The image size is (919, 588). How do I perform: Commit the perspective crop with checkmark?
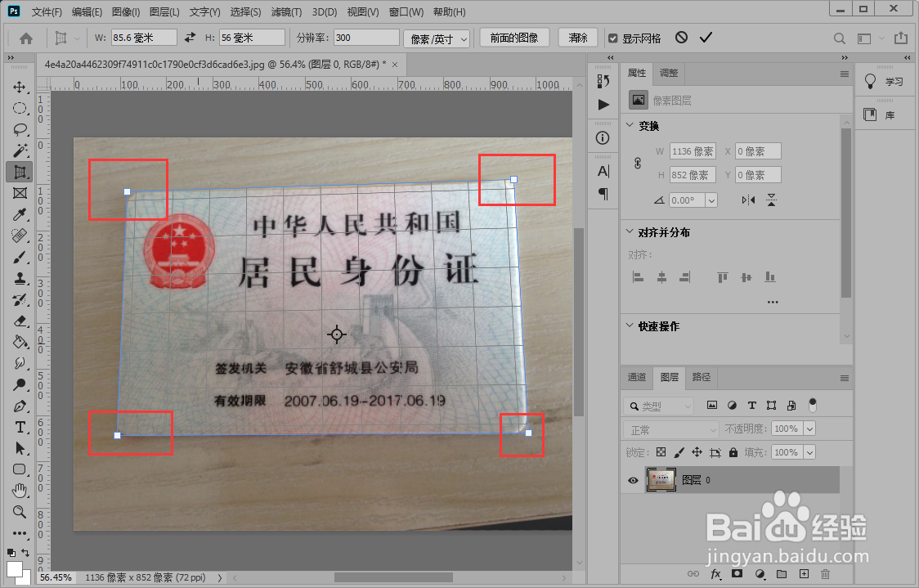click(706, 38)
